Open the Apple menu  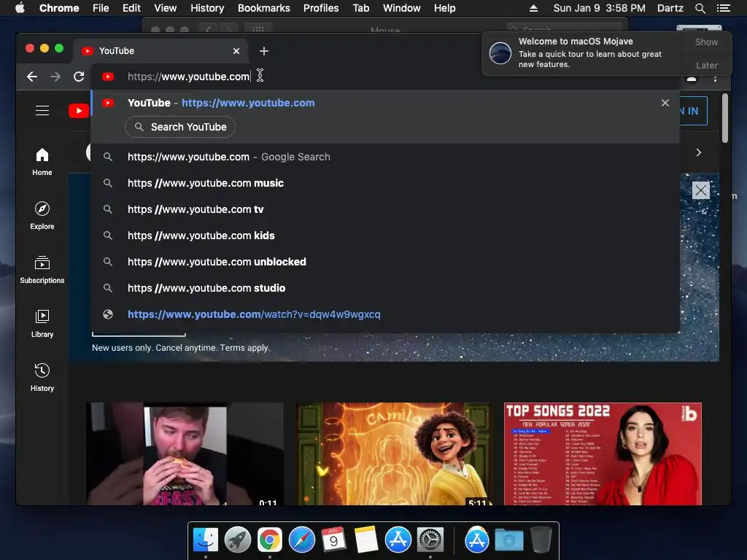click(20, 8)
